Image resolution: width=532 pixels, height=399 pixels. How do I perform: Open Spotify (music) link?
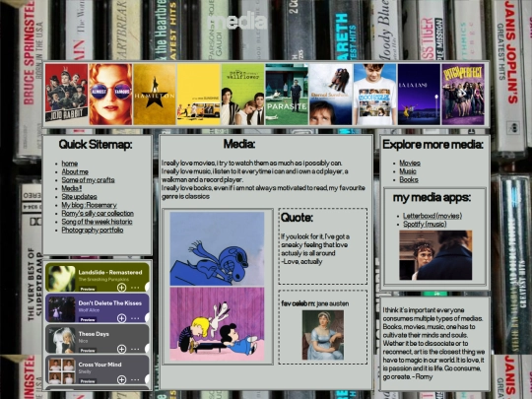(x=425, y=224)
